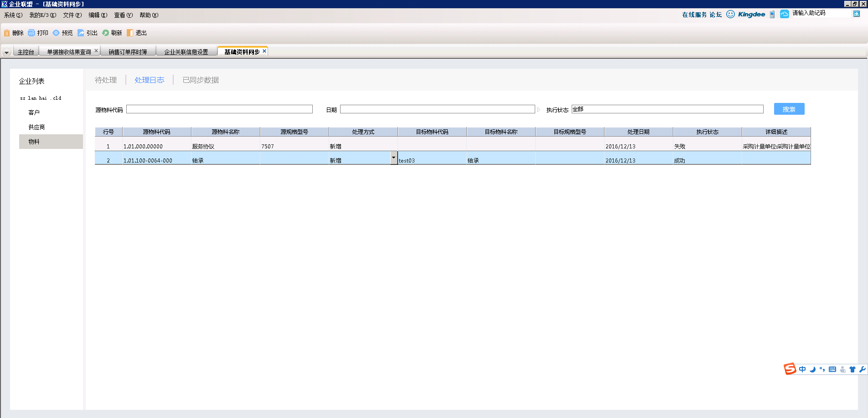Click the 退出 (exit) door icon
The image size is (868, 418).
tap(130, 33)
